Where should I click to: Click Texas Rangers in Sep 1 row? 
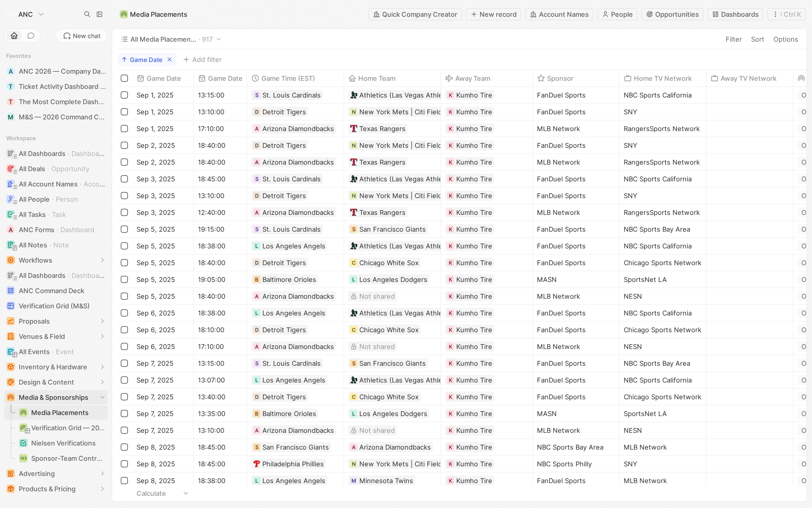click(378, 129)
